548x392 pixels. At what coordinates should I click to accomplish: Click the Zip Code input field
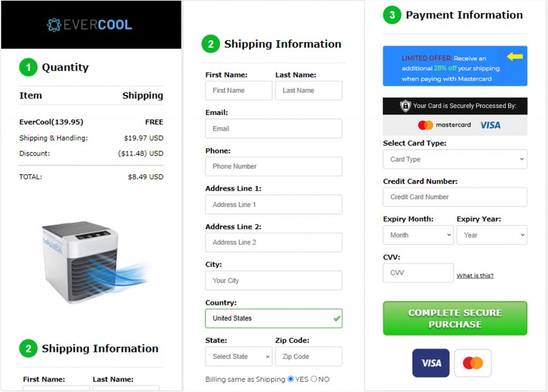pos(308,357)
